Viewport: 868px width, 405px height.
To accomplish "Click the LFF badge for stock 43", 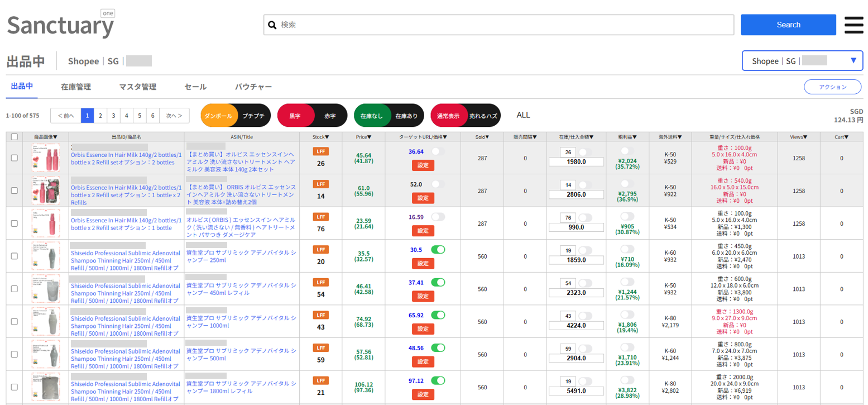I will (x=320, y=315).
